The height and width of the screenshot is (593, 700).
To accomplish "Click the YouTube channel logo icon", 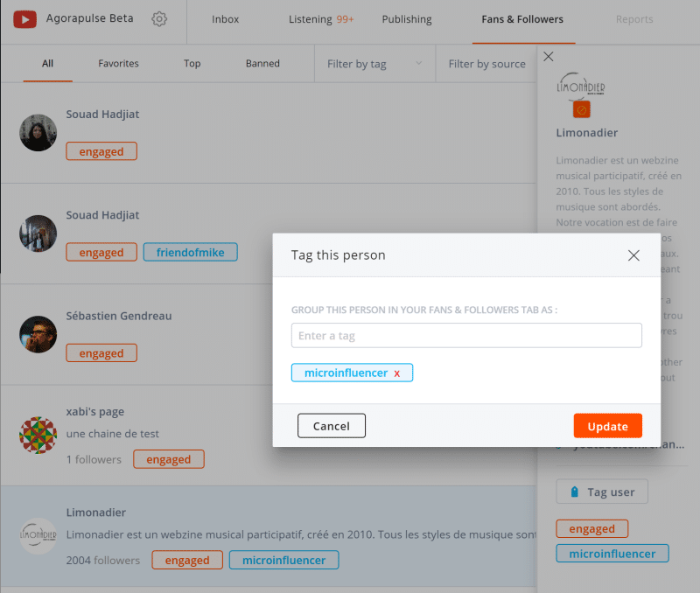I will coord(24,18).
